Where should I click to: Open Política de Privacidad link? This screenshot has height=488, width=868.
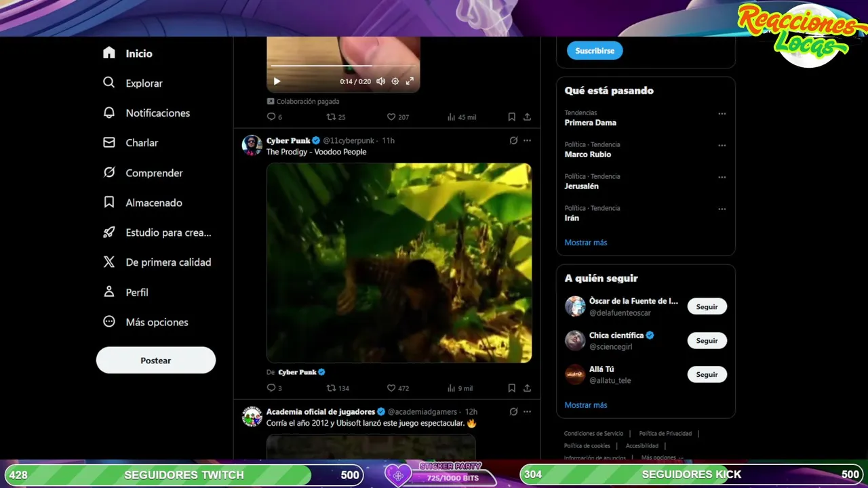coord(665,433)
